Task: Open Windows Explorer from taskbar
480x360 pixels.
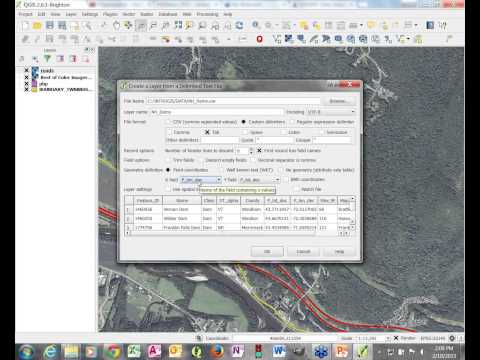Action: (x=71, y=351)
